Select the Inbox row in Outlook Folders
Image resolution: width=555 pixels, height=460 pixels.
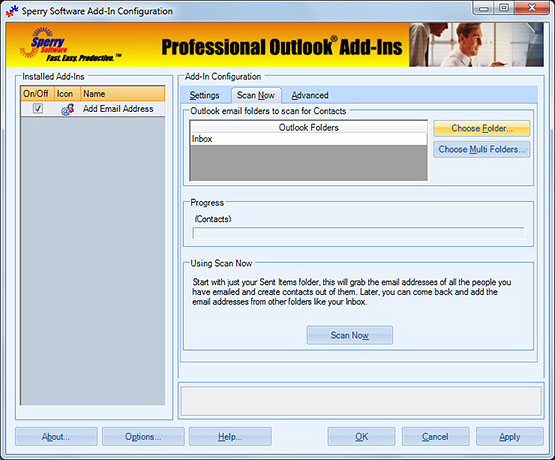[308, 139]
